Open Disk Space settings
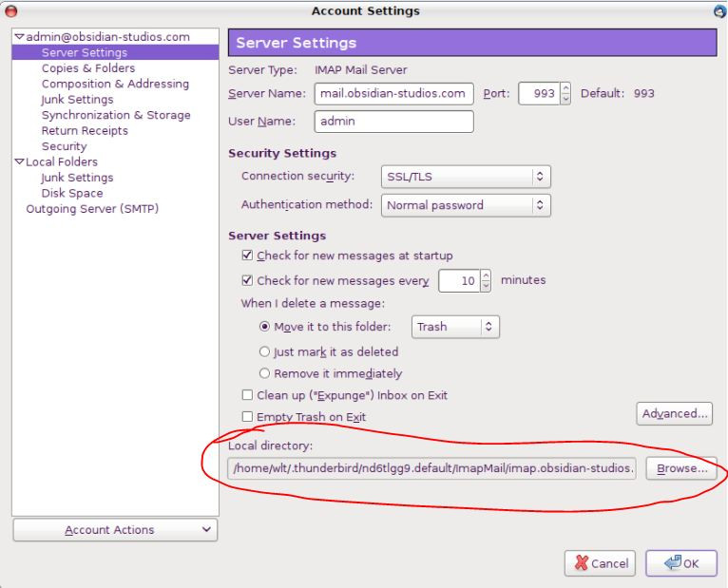 click(x=72, y=193)
